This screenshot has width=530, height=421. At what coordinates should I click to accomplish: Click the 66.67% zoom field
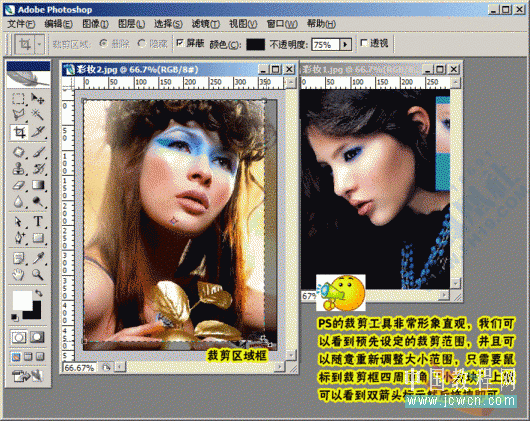80,367
